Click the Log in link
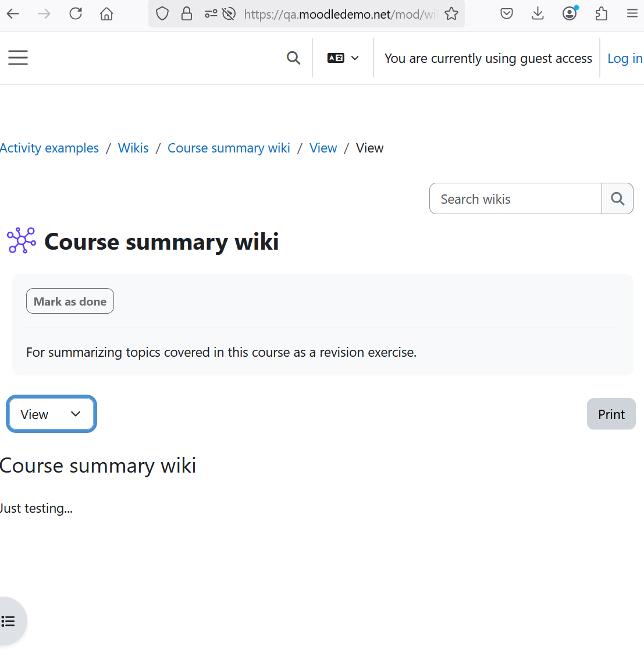The image size is (644, 667). (624, 58)
